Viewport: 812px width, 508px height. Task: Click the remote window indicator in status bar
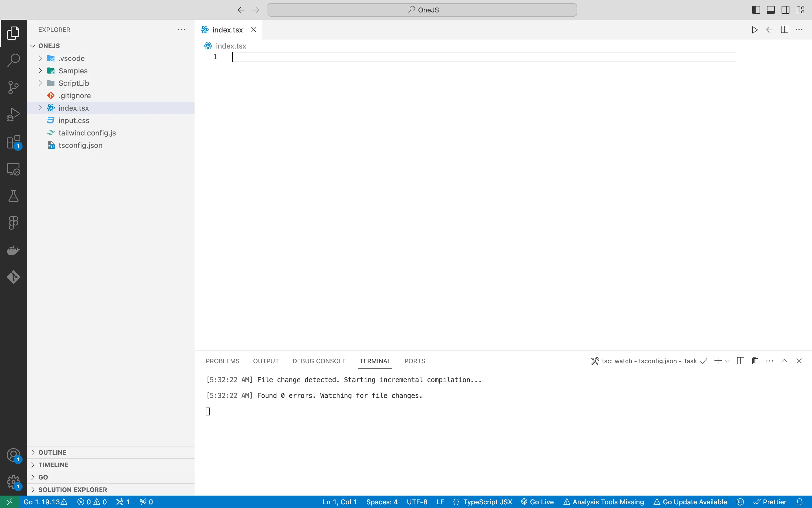(x=9, y=502)
